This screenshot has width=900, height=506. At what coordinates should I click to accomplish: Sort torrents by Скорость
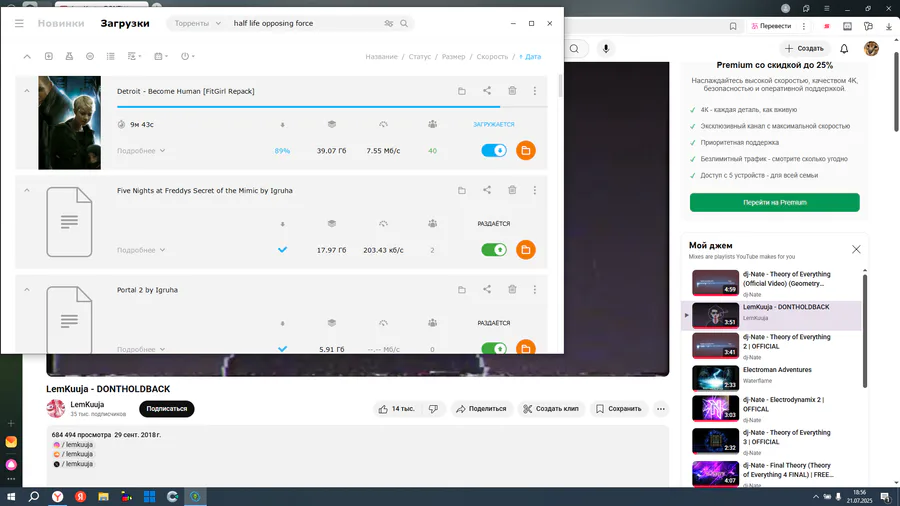pos(492,57)
